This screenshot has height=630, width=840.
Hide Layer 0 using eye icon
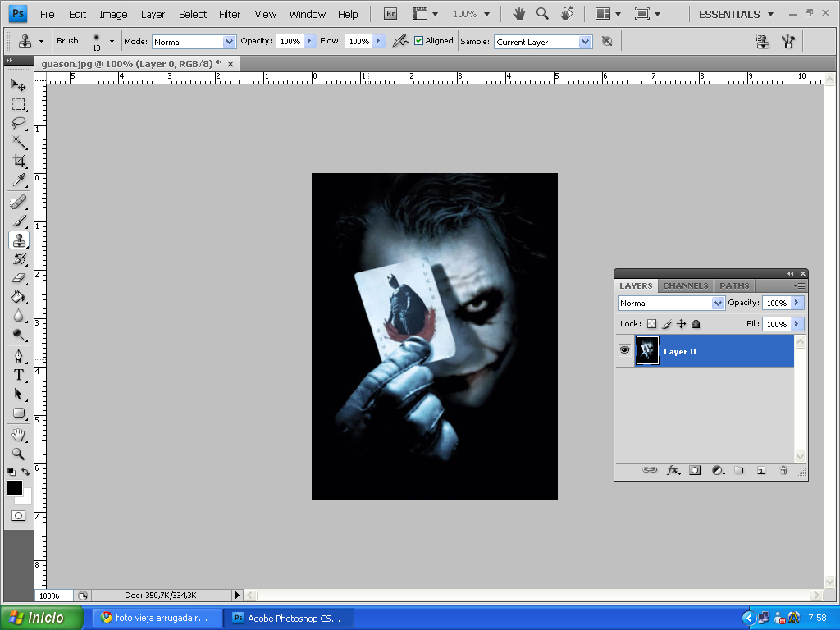(x=624, y=350)
